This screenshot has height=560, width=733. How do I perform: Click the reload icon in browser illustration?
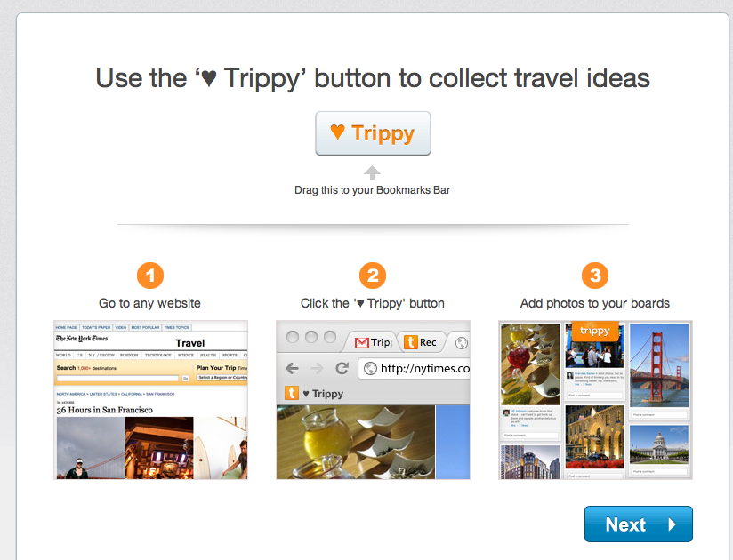[342, 368]
